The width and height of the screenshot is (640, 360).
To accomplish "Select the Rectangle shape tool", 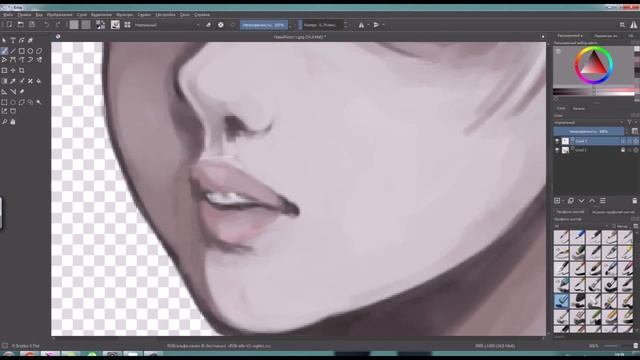I will coord(22,51).
